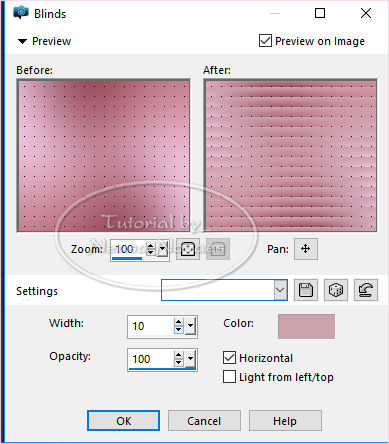Click the Reset to default icon

click(366, 290)
